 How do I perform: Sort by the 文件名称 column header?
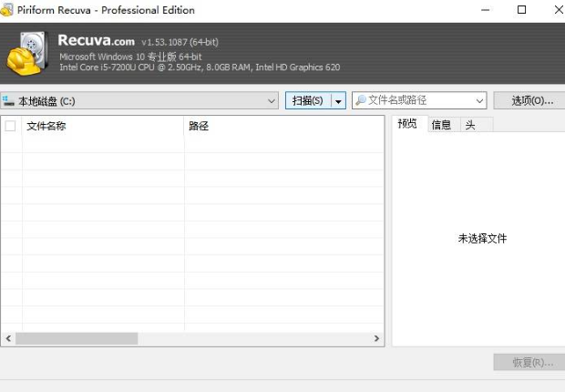(x=102, y=126)
